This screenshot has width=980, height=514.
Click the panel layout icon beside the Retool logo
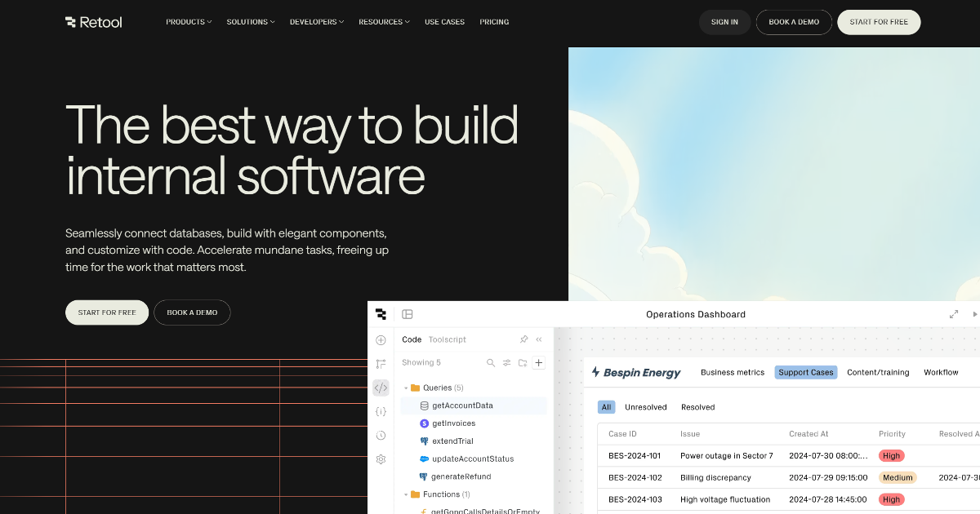[x=408, y=314]
